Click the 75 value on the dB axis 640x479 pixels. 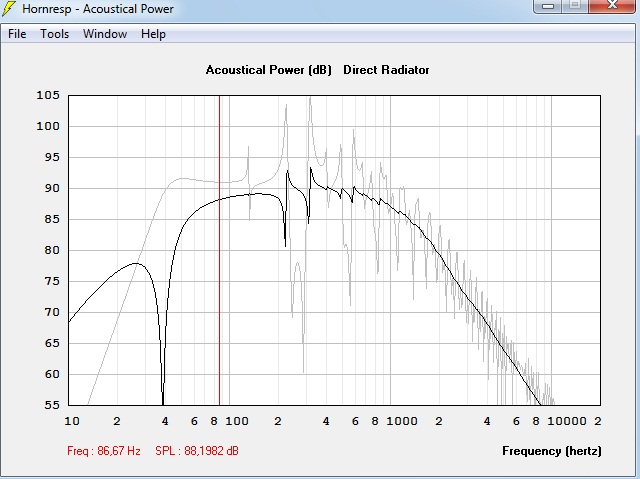52,281
